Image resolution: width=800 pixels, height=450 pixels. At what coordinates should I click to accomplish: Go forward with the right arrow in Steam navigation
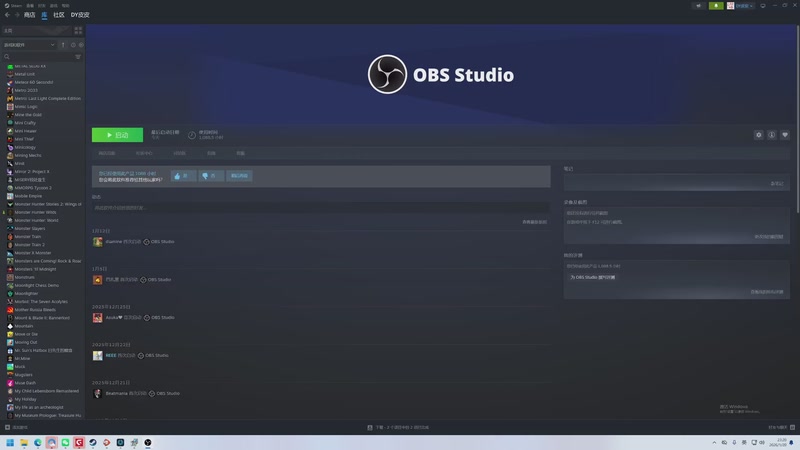pos(17,15)
